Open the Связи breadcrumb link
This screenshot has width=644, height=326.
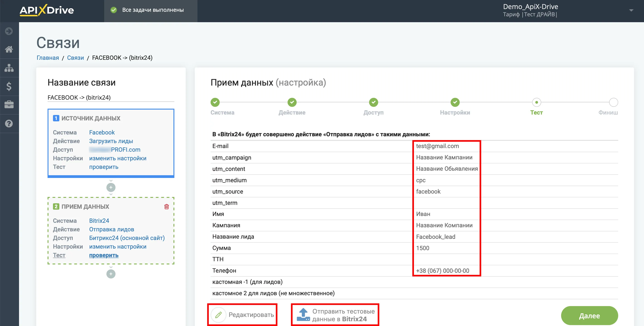[x=75, y=58]
